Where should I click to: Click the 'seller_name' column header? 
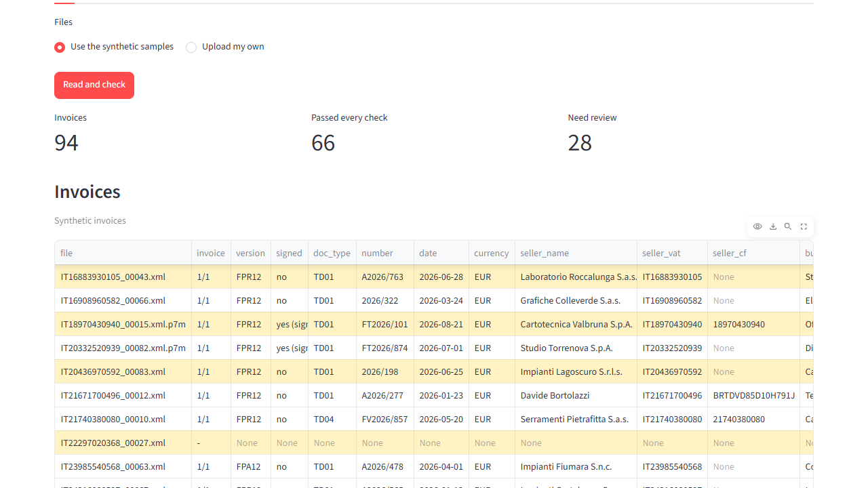[576, 253]
